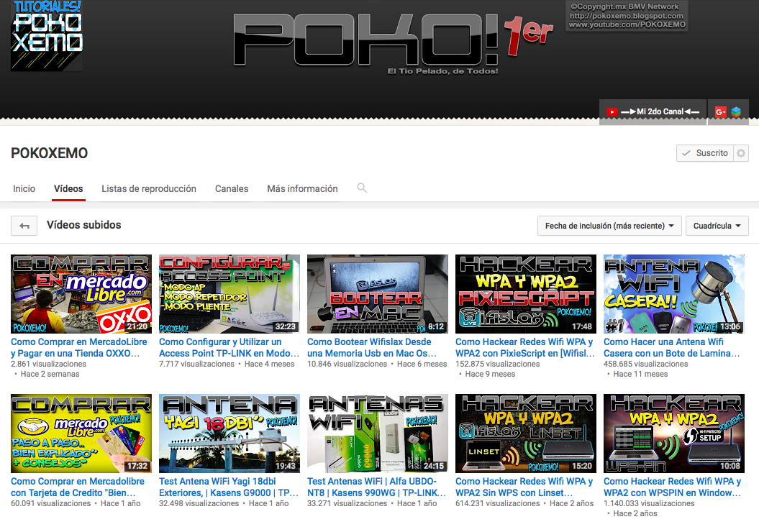This screenshot has width=759, height=532.
Task: Click the Vídeos subidos heading
Action: (83, 225)
